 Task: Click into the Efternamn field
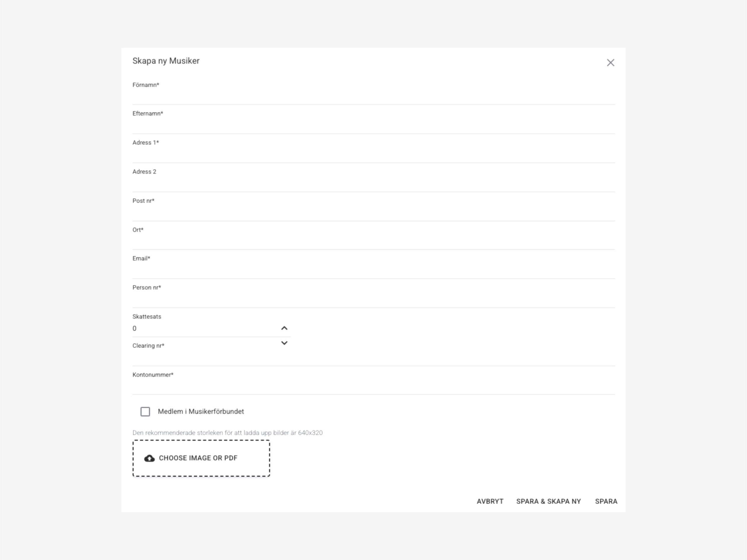373,126
